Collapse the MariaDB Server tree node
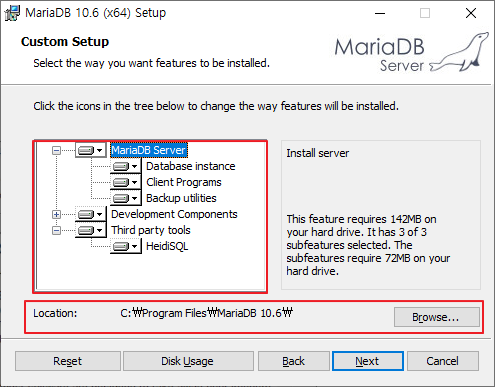This screenshot has width=495, height=387. pyautogui.click(x=56, y=151)
